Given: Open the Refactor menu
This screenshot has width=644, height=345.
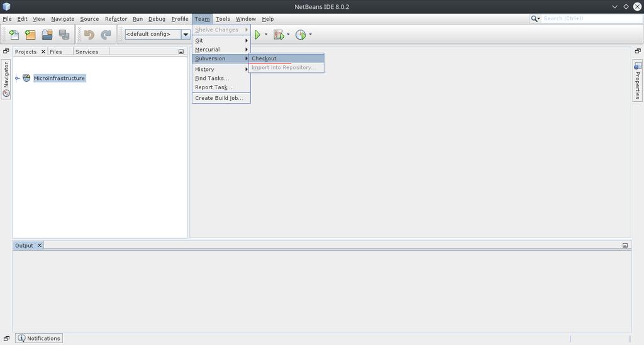Looking at the screenshot, I should pos(116,19).
